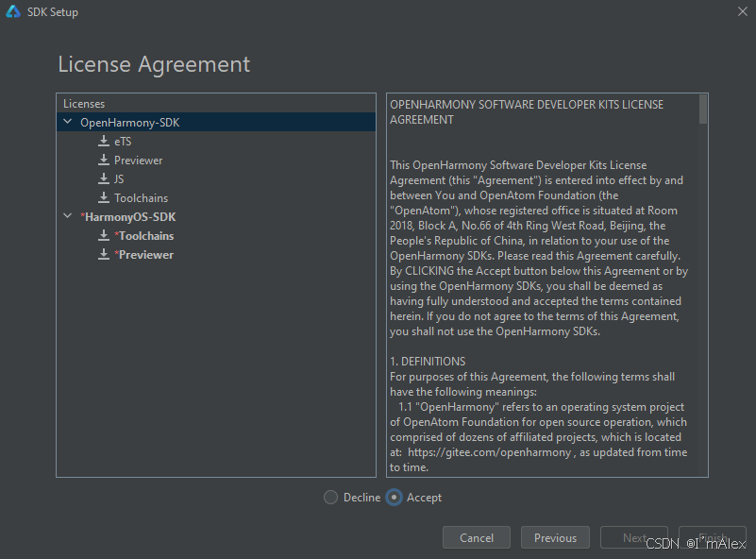Screen dimensions: 756x559
Task: Click download icon beside OpenHarmony Previewer
Action: coord(104,160)
